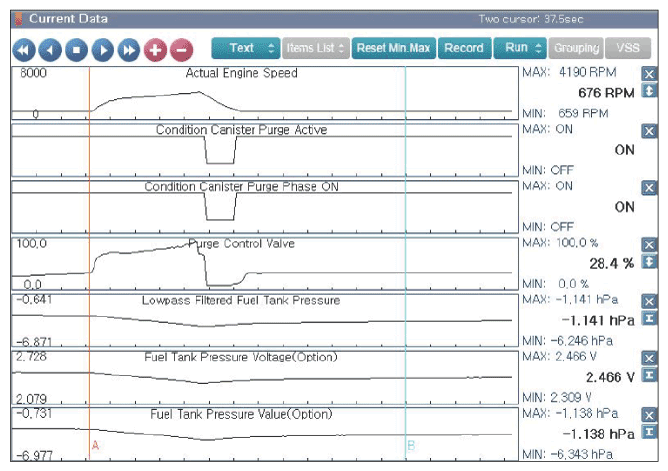
Task: Click the fast rewind playback button
Action: [x=24, y=50]
